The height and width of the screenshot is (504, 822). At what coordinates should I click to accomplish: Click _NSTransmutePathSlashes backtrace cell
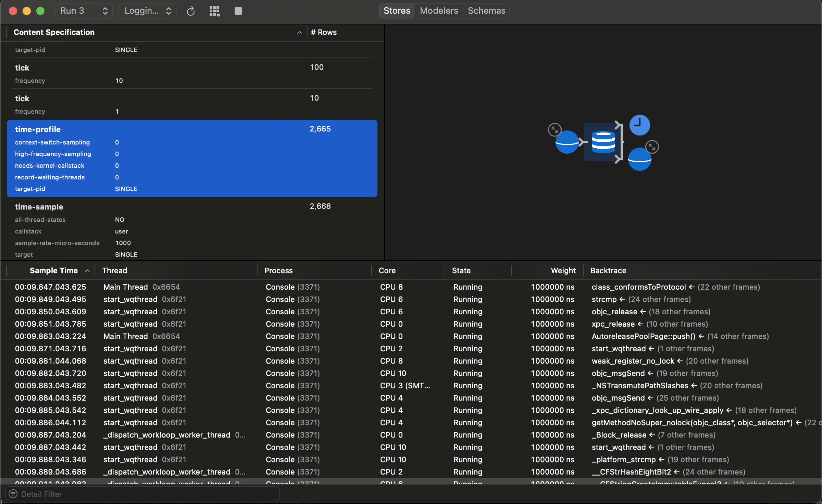click(x=677, y=386)
